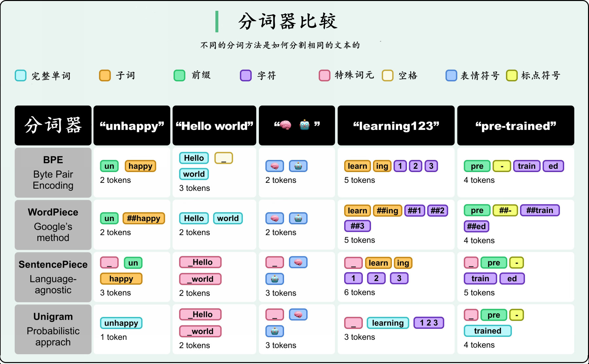Select the brain token in the SentencePiece row
The image size is (589, 364).
click(x=298, y=262)
